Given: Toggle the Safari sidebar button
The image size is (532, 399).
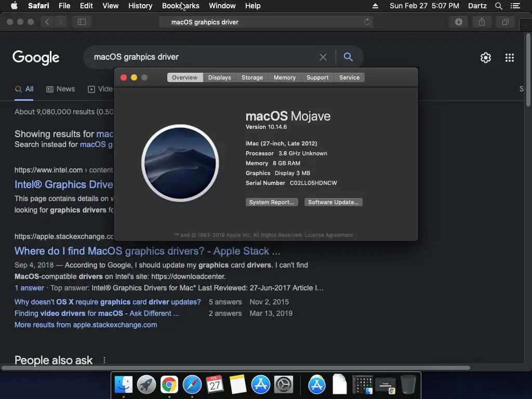Looking at the screenshot, I should (82, 22).
